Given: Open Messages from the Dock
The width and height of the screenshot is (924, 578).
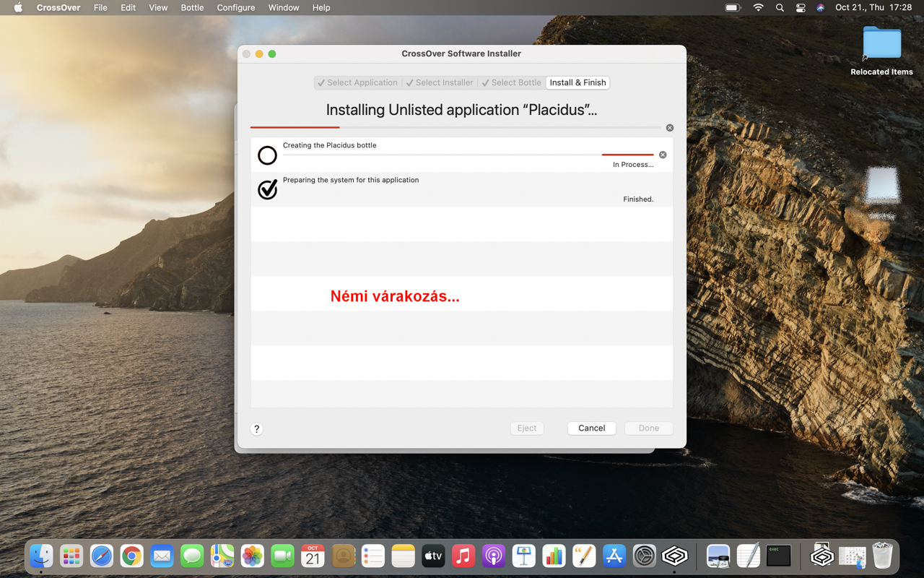Looking at the screenshot, I should 192,556.
